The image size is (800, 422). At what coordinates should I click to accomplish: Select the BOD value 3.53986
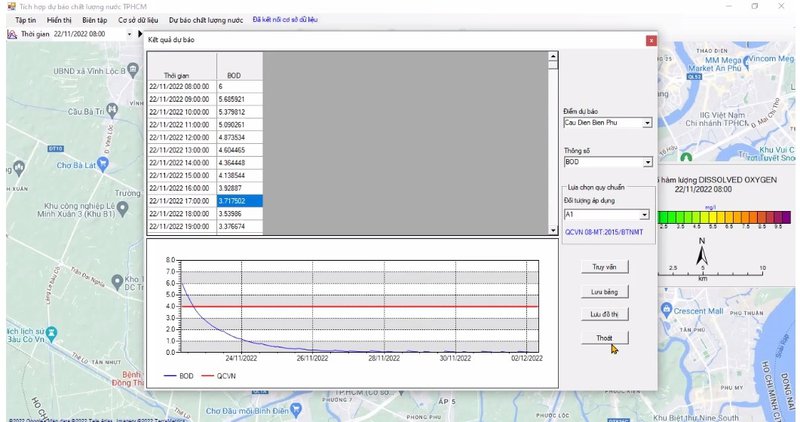click(240, 214)
